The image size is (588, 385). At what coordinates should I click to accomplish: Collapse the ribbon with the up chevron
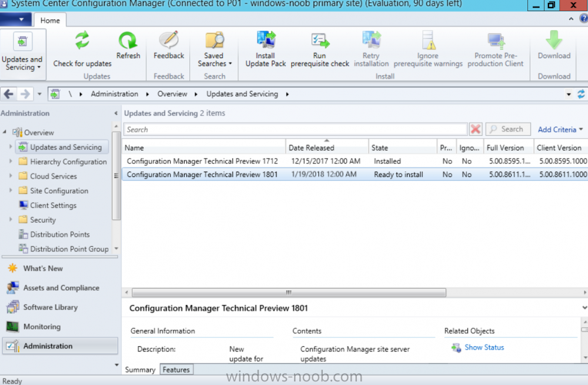[571, 19]
